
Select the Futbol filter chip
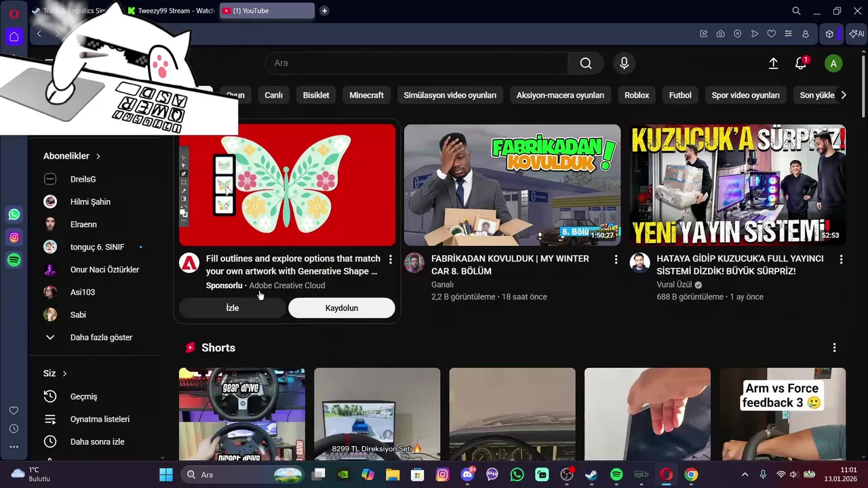(x=680, y=96)
